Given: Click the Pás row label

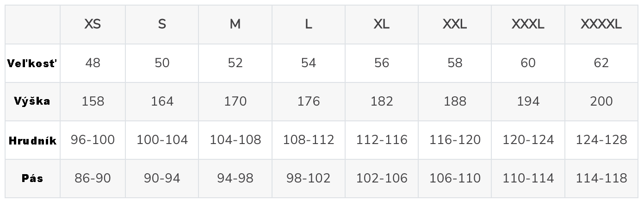Looking at the screenshot, I should [x=32, y=178].
